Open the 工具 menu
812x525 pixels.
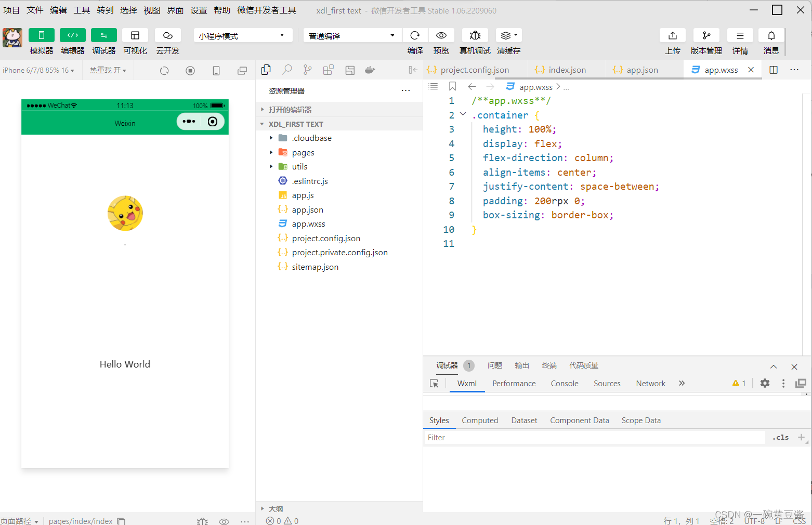pos(82,10)
